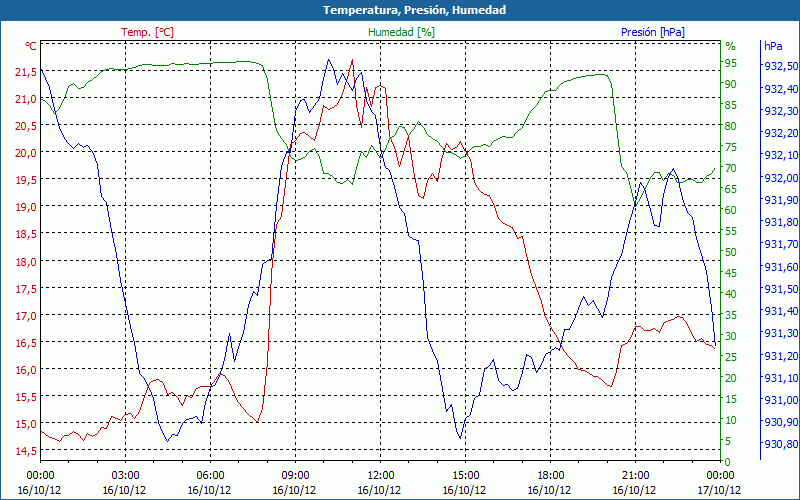Click the 15:00 16/10/12 time axis label
Image resolution: width=800 pixels, height=500 pixels.
coord(465,483)
